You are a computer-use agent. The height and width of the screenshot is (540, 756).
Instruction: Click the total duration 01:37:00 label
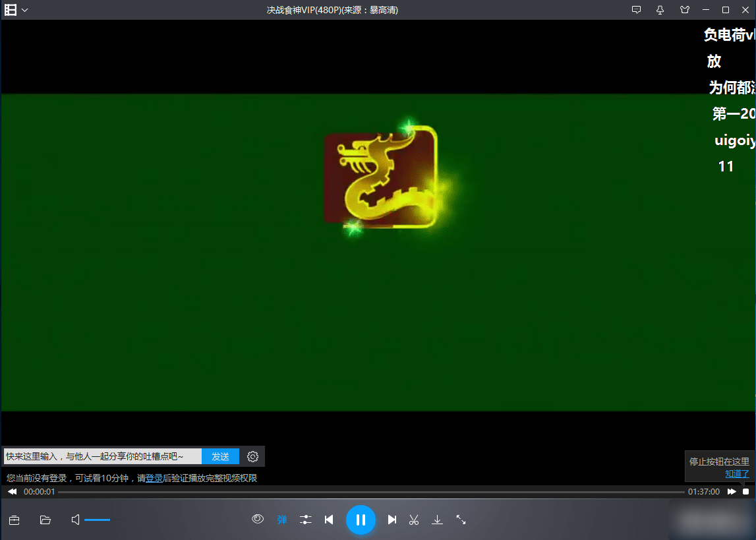704,492
